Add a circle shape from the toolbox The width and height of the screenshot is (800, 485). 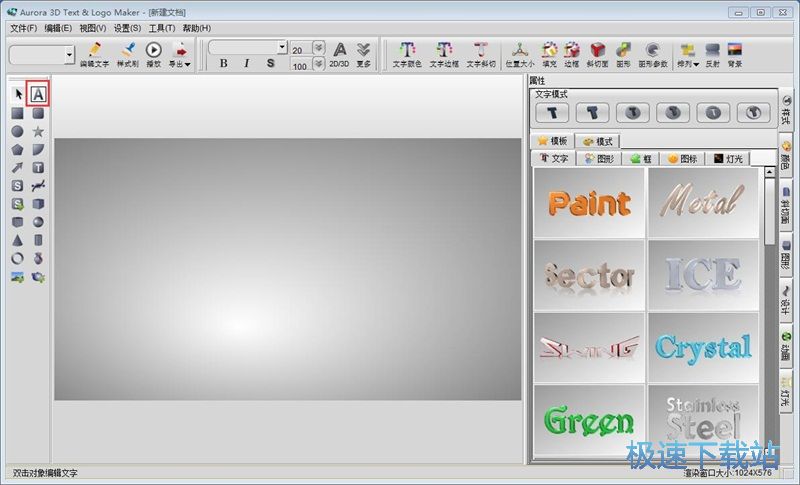17,132
